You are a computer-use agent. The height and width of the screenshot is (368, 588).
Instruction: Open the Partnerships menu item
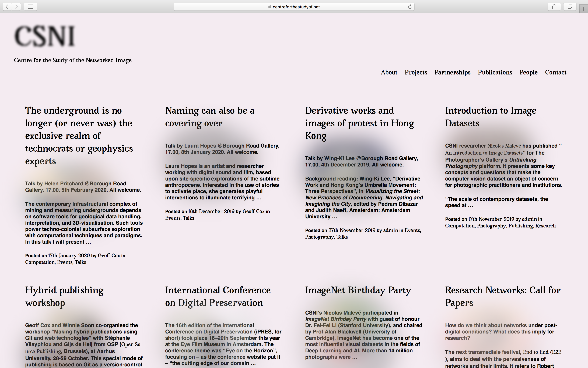click(452, 72)
